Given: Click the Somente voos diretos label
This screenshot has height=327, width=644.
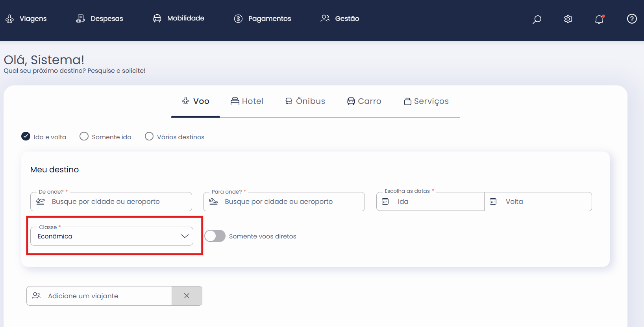Looking at the screenshot, I should (x=263, y=236).
